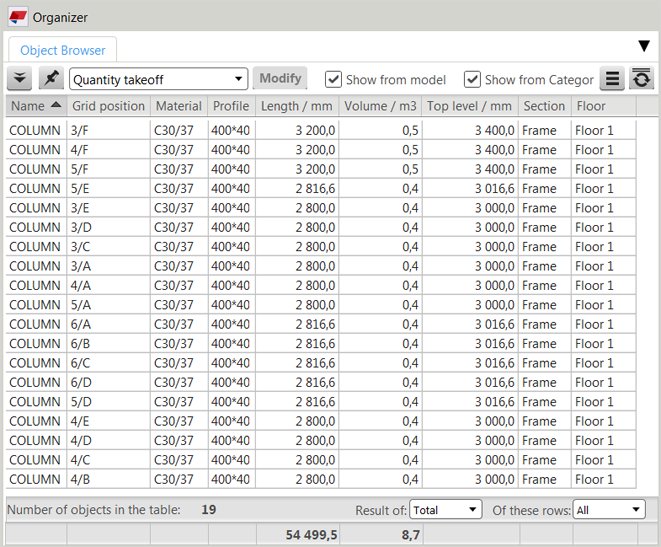Click the sort arrow on Name column

pos(55,105)
